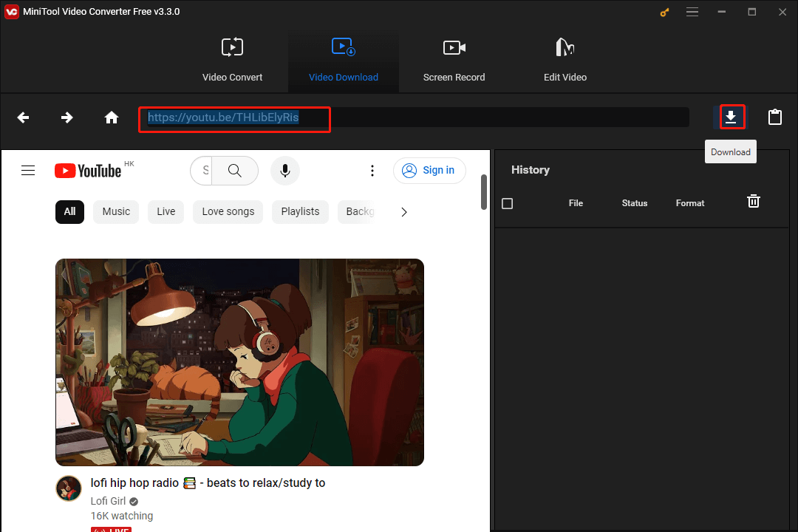Select the 16K watching text
798x532 pixels.
click(x=122, y=516)
